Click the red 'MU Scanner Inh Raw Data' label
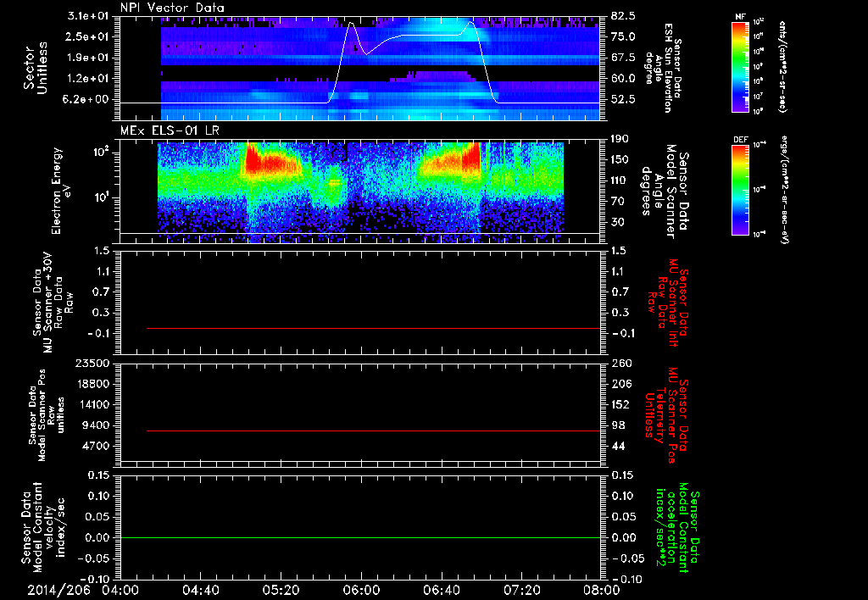This screenshot has width=868, height=600. [x=667, y=303]
